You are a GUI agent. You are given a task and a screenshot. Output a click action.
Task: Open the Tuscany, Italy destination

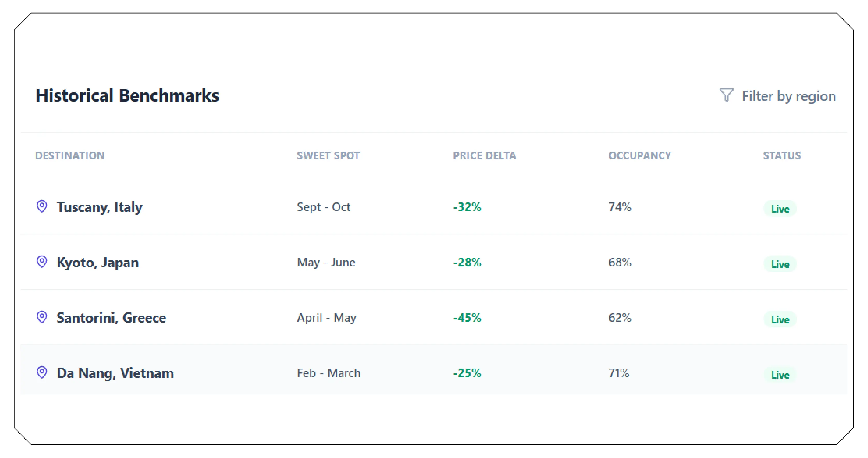coord(99,207)
